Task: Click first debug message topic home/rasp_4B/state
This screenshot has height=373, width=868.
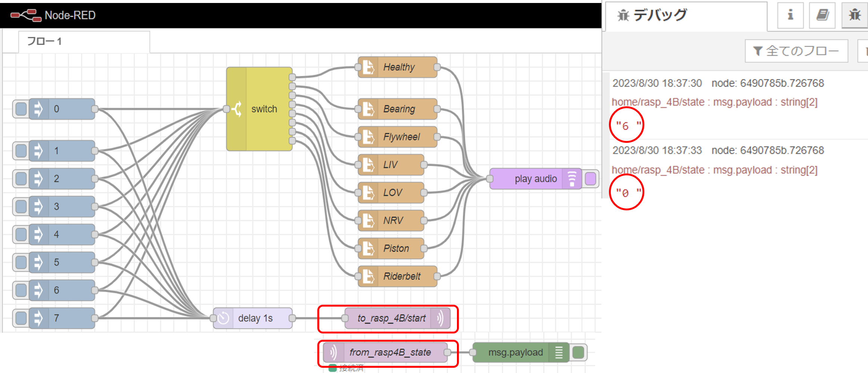Action: pos(658,102)
